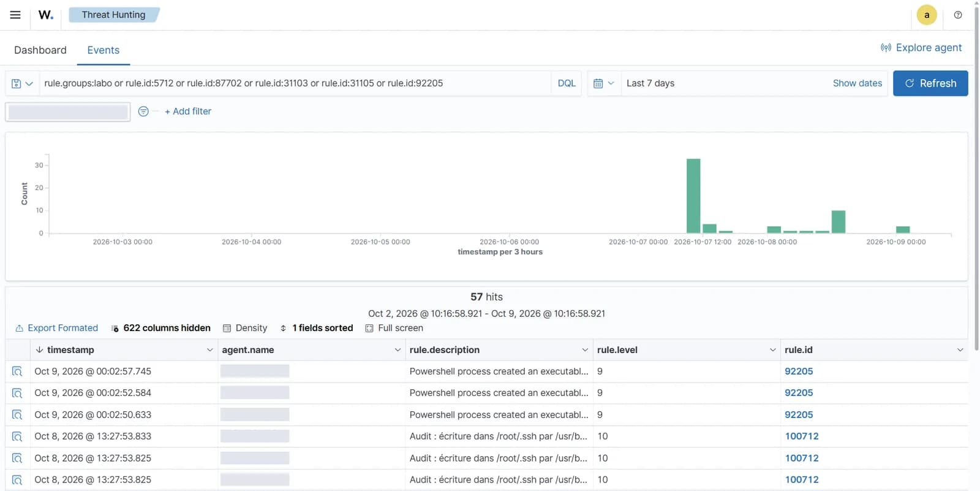980x491 pixels.
Task: Open the rule.level column header menu
Action: [772, 350]
